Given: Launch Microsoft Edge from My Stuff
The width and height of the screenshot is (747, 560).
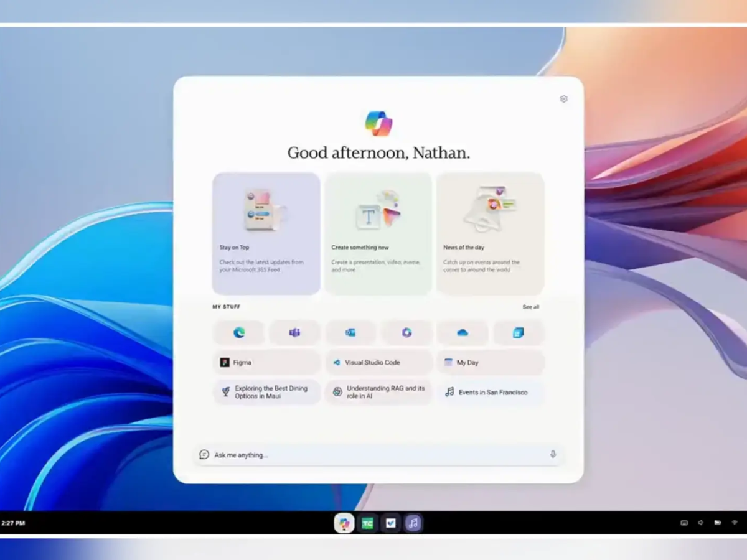Looking at the screenshot, I should (239, 333).
